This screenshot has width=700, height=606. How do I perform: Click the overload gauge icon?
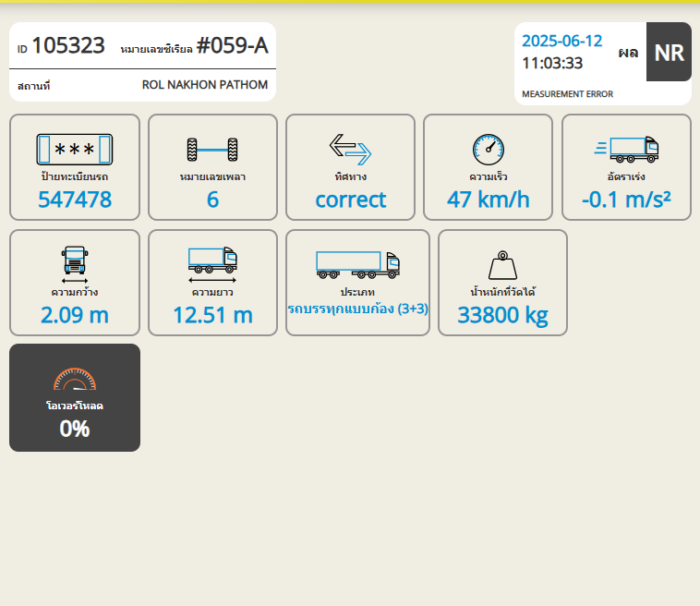[75, 381]
